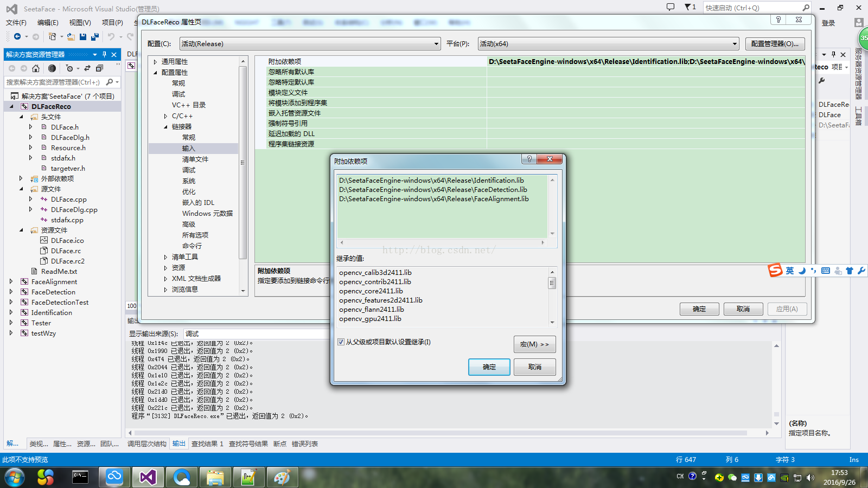Expand the FaceAlignment project node
Image resolution: width=868 pixels, height=488 pixels.
[x=11, y=281]
